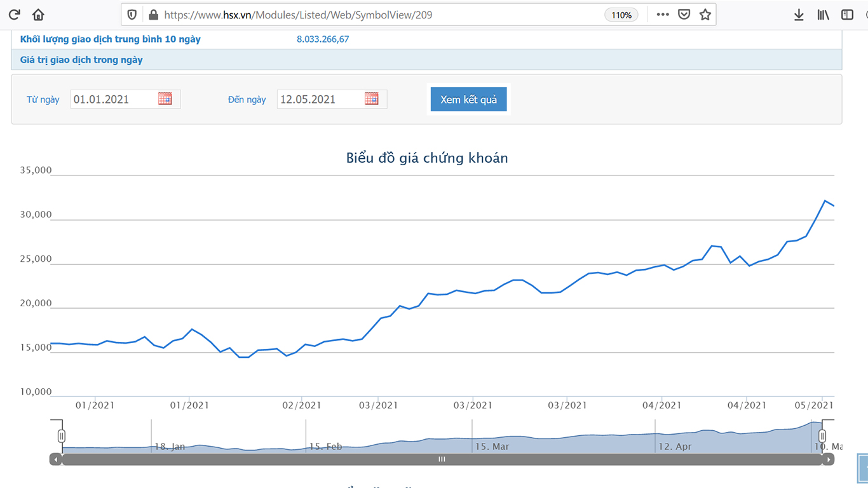Reset zoom via the 110% badge
This screenshot has width=868, height=488.
click(x=621, y=15)
